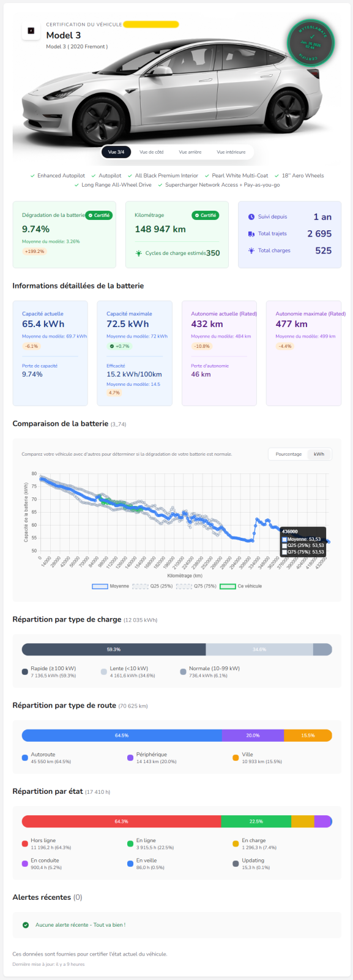Click the green +0.7% badge under Capacité maximale
353x980 pixels.
click(x=119, y=346)
